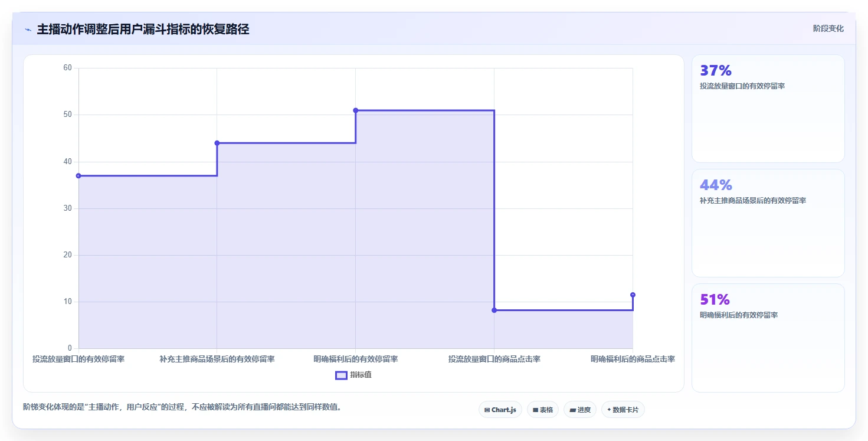
Task: Click the 44% stat card value
Action: point(715,185)
